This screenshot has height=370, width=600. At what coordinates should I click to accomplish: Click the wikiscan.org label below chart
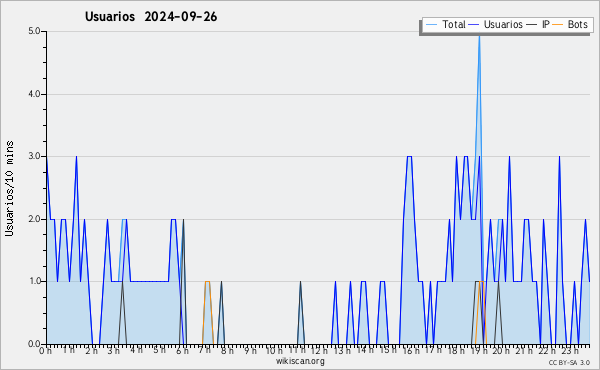tap(300, 361)
